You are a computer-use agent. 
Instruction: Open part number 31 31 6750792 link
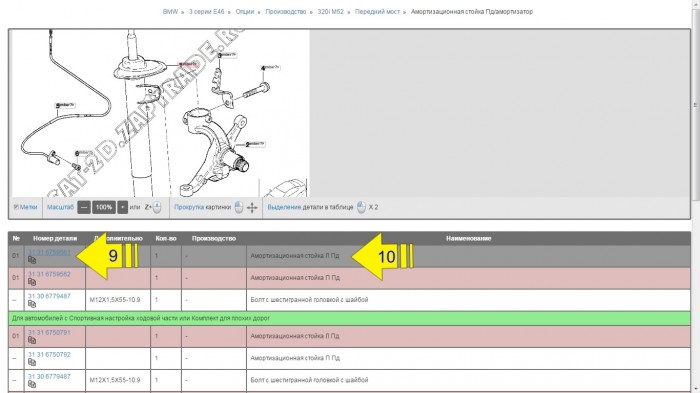pos(49,355)
